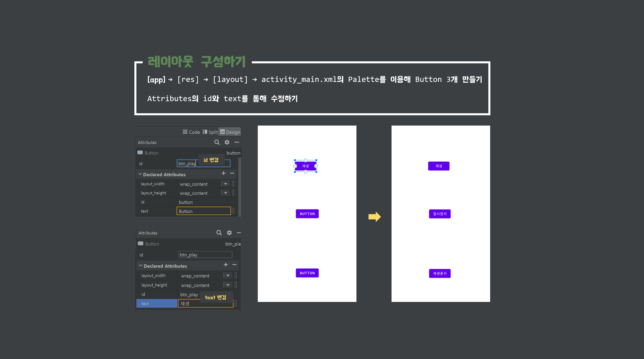Click the yellow right arrow between previews
Image resolution: width=644 pixels, height=359 pixels.
(374, 216)
